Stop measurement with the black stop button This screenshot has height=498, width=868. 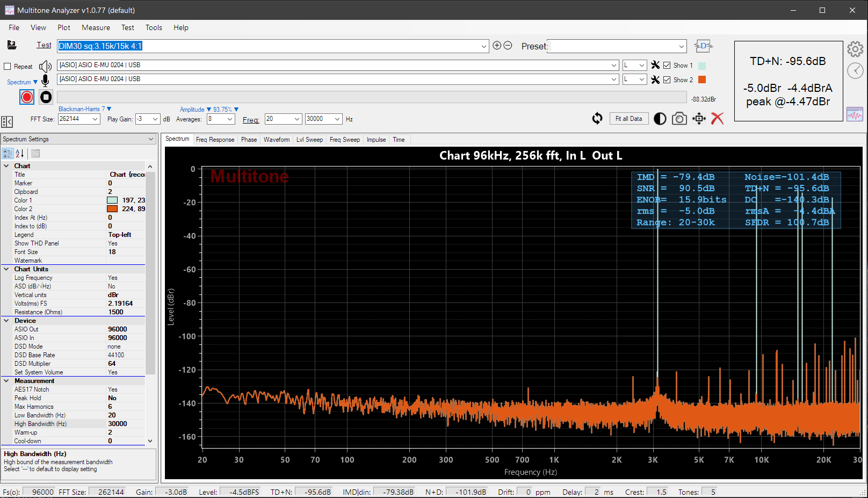tap(46, 97)
